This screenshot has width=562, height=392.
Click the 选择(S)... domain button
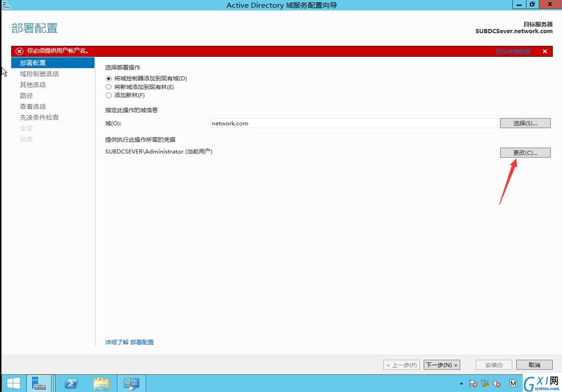(525, 123)
